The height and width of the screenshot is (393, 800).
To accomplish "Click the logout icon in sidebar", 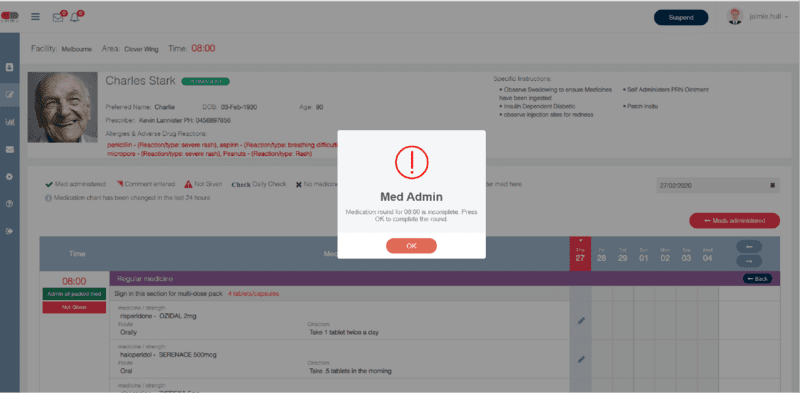I will point(9,231).
